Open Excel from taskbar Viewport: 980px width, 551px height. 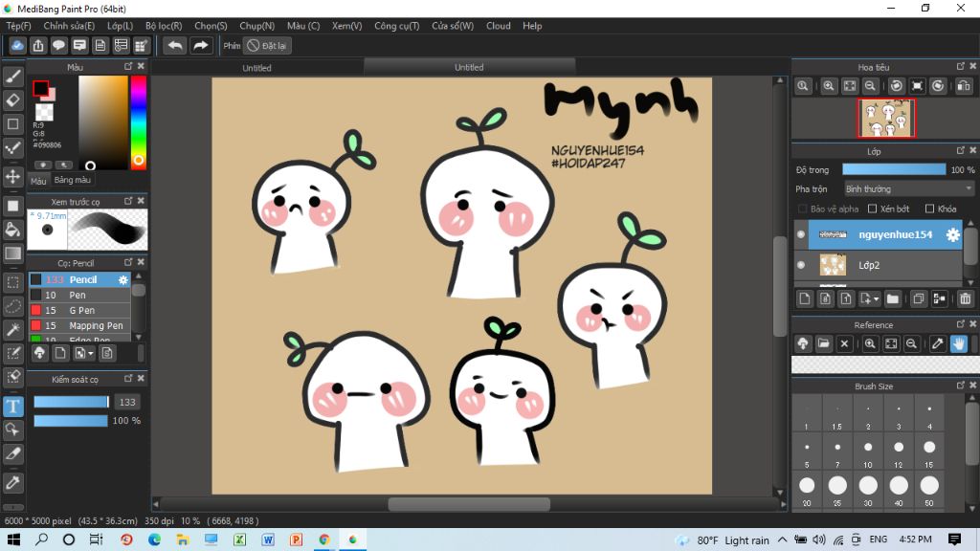point(239,540)
